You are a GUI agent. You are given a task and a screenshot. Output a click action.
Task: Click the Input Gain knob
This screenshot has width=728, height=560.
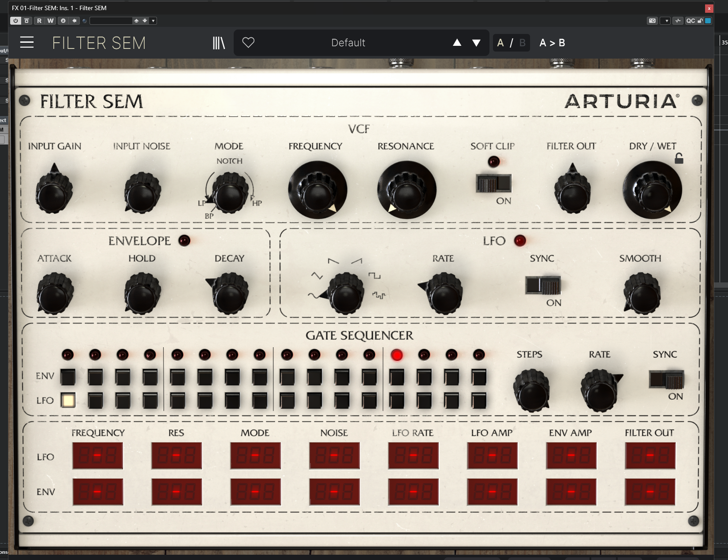pyautogui.click(x=54, y=191)
